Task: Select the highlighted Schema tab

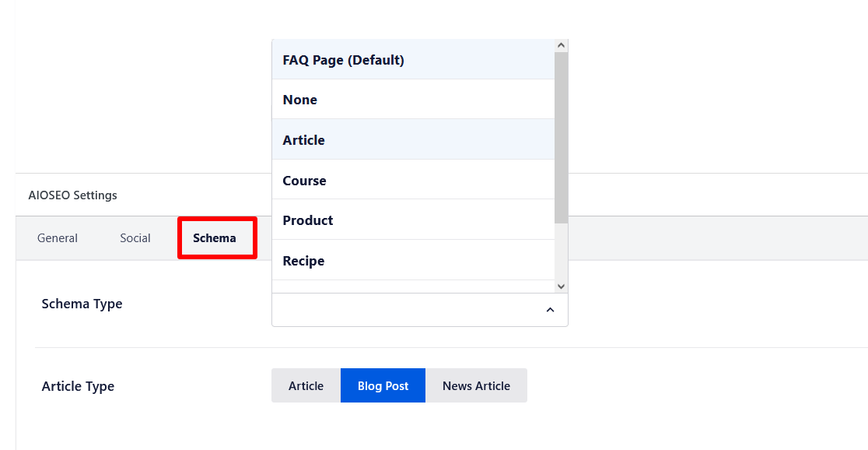Action: (215, 238)
